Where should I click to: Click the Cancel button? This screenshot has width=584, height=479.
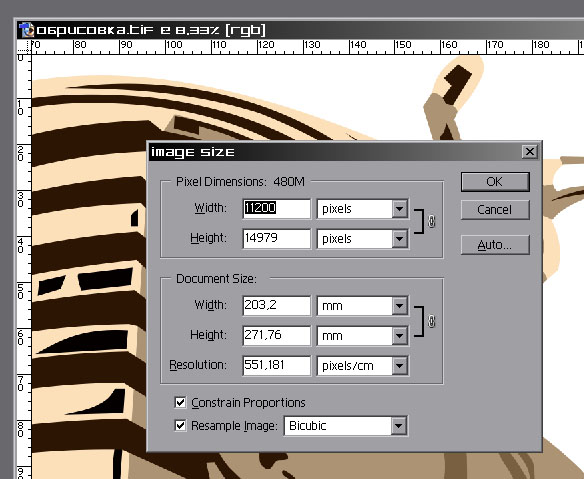point(495,210)
